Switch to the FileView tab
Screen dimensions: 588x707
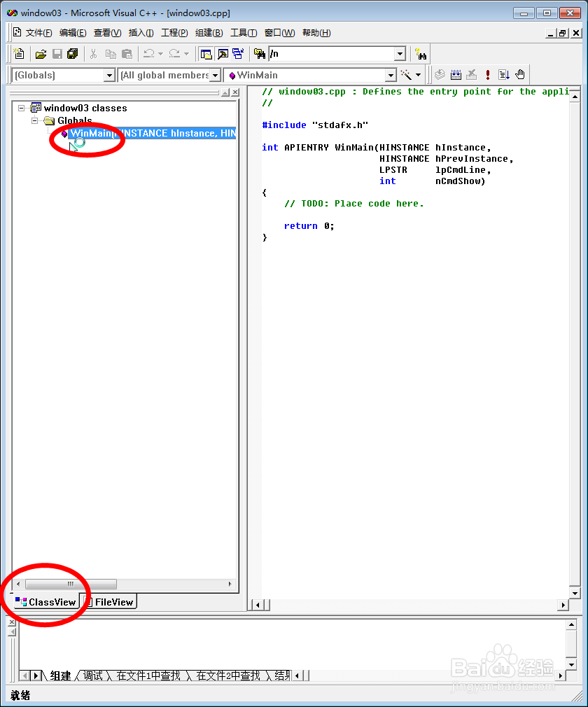pos(112,601)
